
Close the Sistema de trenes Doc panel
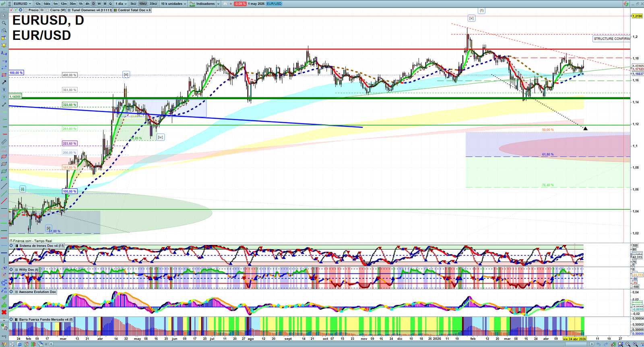pyautogui.click(x=11, y=246)
